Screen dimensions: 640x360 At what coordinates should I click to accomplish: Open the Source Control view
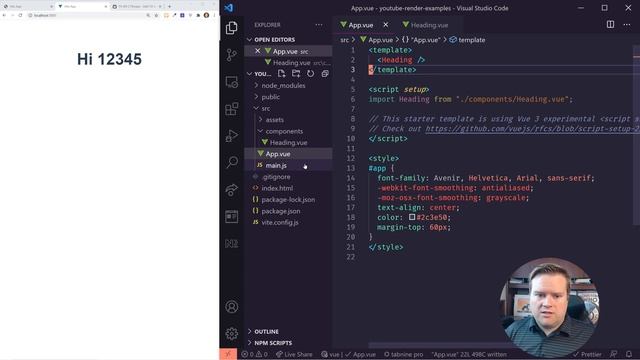pos(231,55)
